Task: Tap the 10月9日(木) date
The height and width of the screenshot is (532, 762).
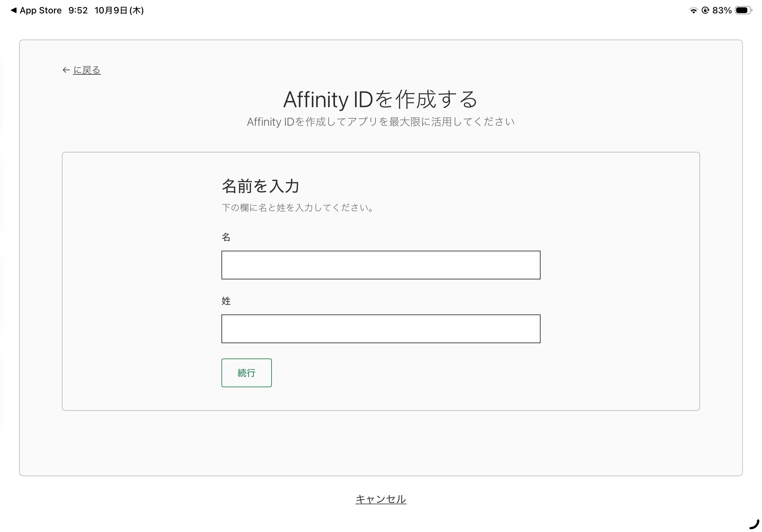Action: point(119,11)
